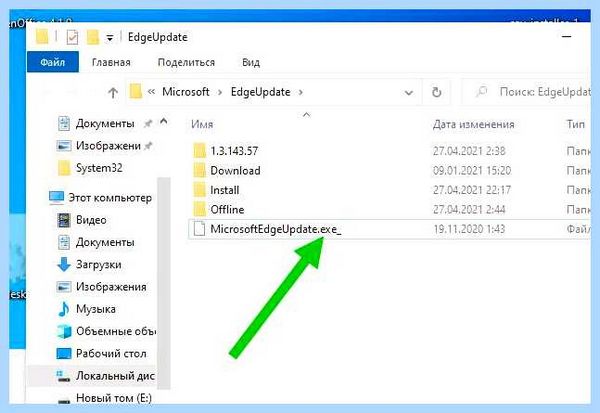This screenshot has width=600, height=413.
Task: Click the title bar folder icon
Action: click(x=42, y=37)
